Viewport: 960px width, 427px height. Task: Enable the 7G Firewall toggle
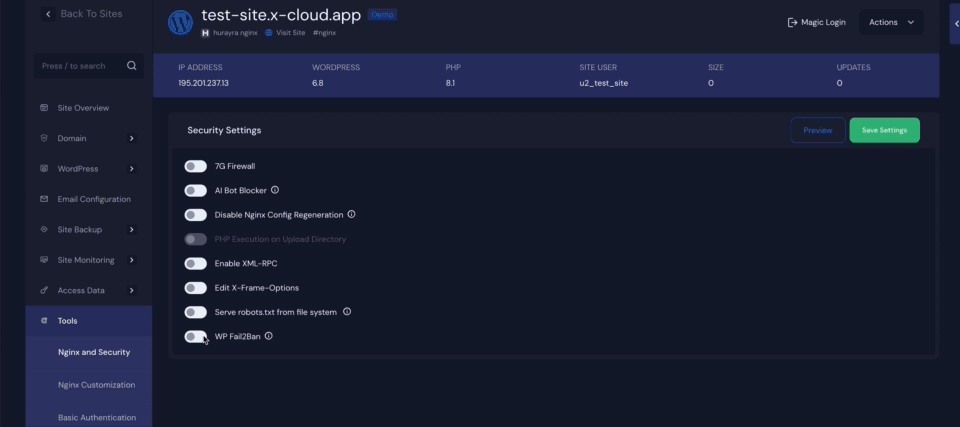pyautogui.click(x=196, y=166)
